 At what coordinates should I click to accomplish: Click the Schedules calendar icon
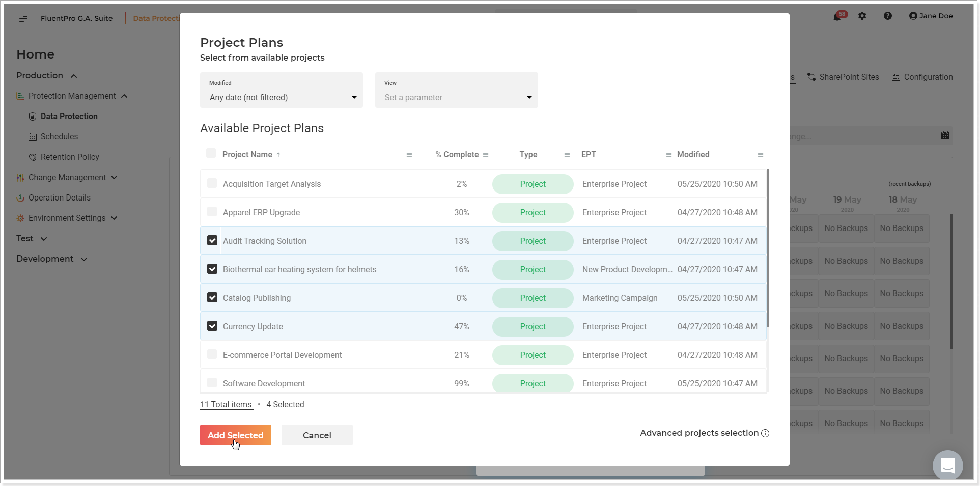click(x=33, y=137)
